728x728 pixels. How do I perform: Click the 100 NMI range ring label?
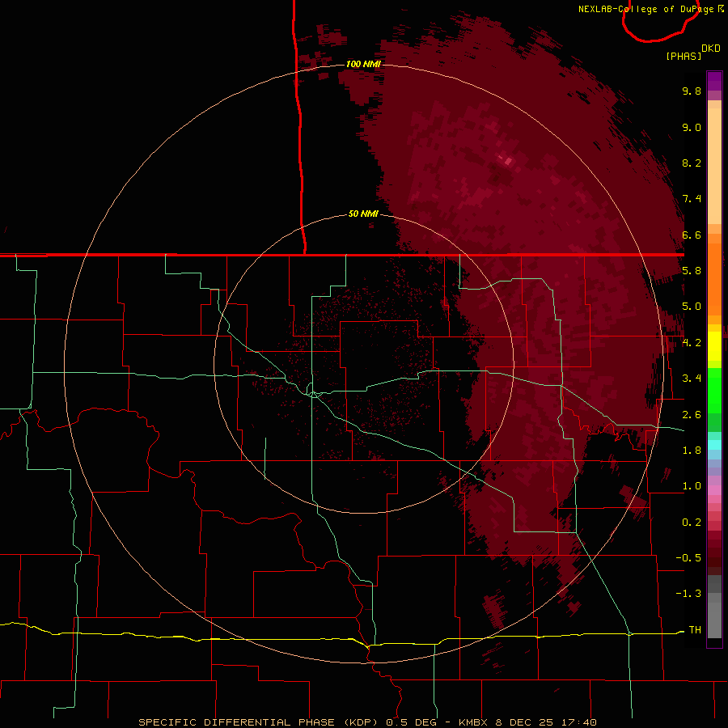363,64
